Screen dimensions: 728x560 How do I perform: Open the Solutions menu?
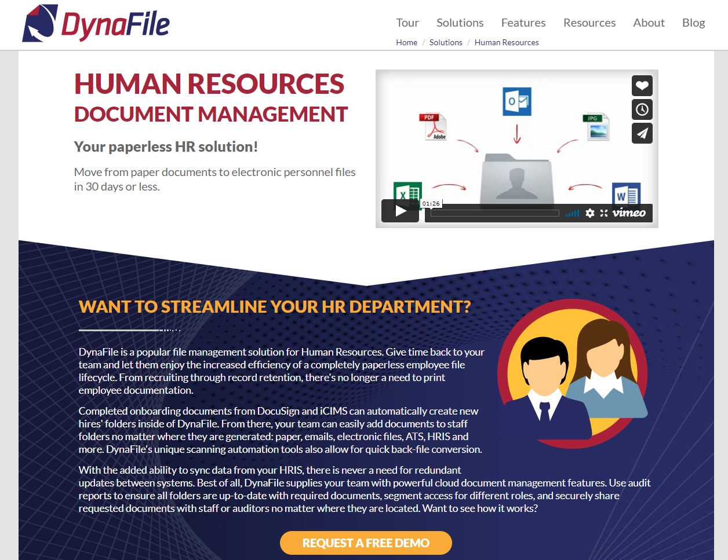(460, 23)
